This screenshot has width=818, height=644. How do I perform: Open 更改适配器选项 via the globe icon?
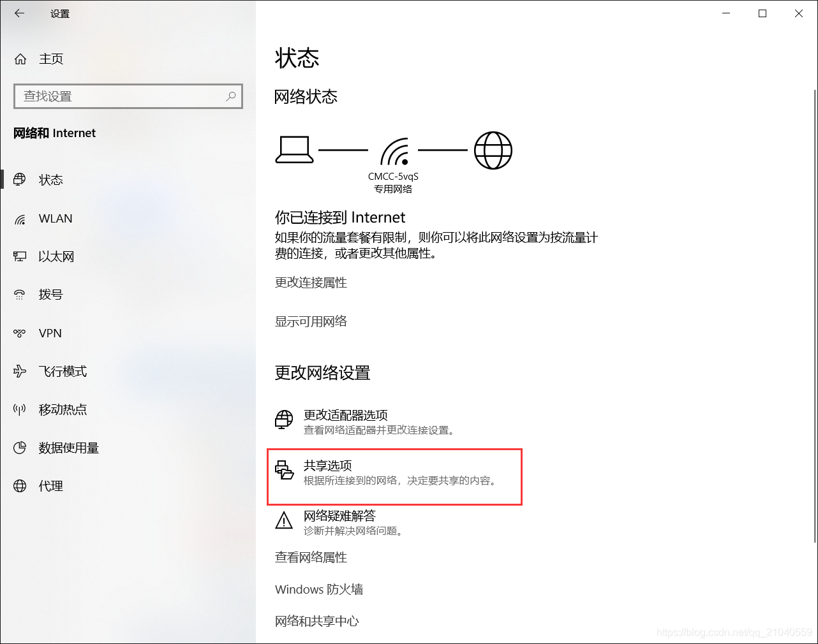click(x=283, y=420)
